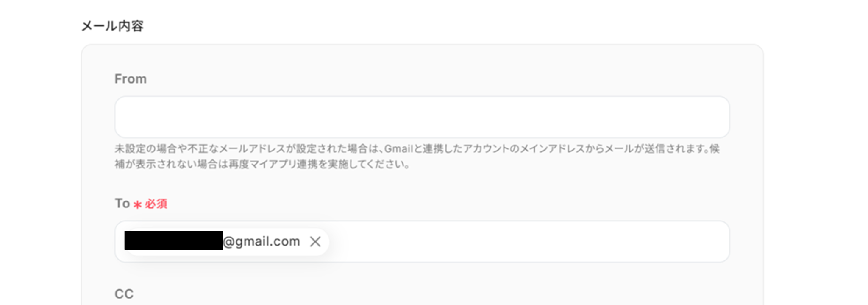The width and height of the screenshot is (868, 305).
Task: Click the CC field label
Action: point(124,294)
